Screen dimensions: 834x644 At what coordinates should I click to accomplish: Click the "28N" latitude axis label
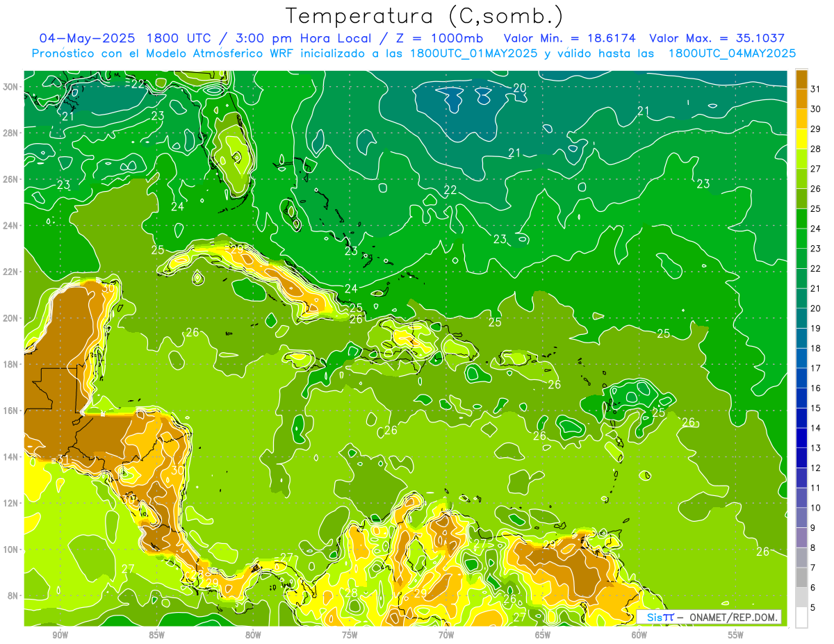coord(10,133)
